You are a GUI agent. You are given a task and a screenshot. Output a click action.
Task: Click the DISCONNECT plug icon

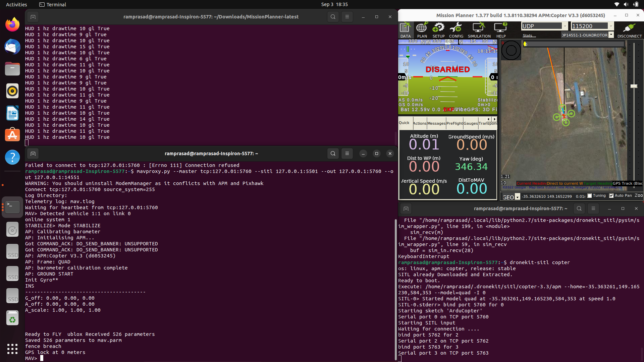pos(629,30)
